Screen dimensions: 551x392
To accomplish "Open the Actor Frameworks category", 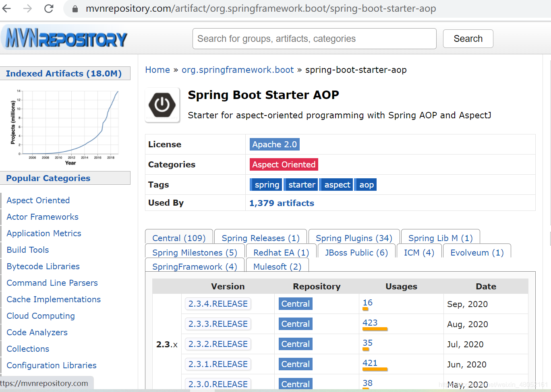I will [42, 217].
